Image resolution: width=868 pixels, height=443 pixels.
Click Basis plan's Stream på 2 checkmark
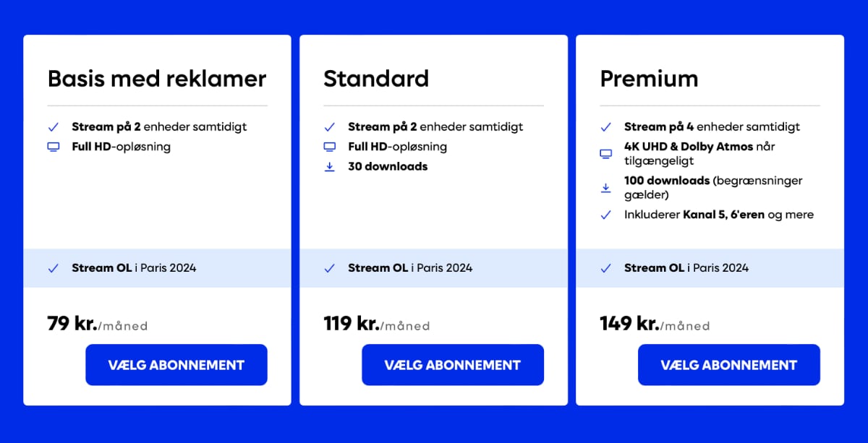[x=53, y=127]
